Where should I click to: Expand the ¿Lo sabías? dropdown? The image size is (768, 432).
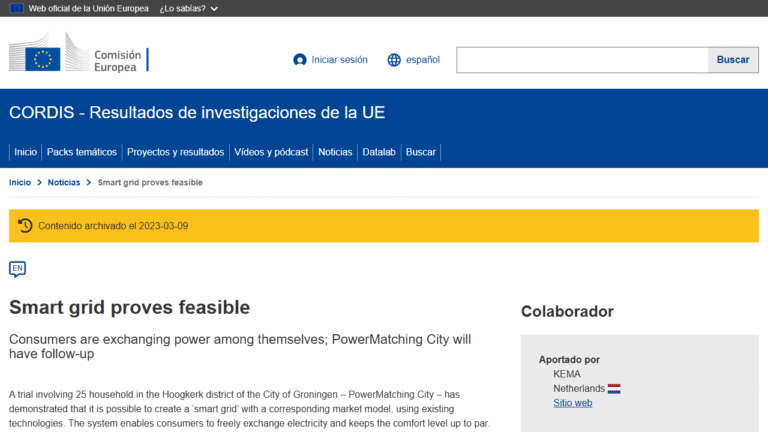[189, 8]
